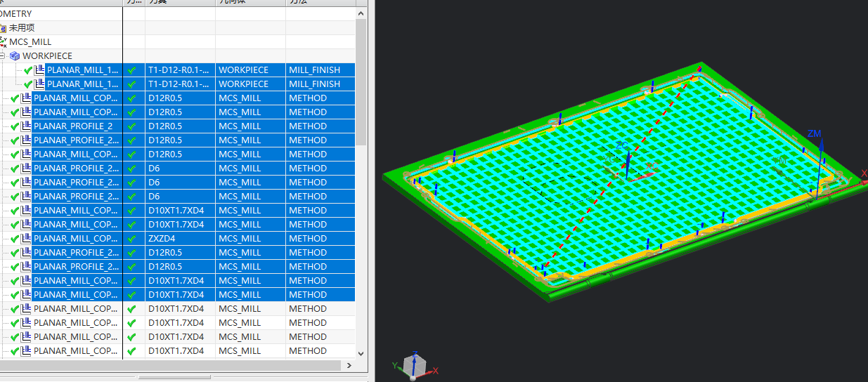Click the ZC axis label at the part center

pyautogui.click(x=622, y=145)
